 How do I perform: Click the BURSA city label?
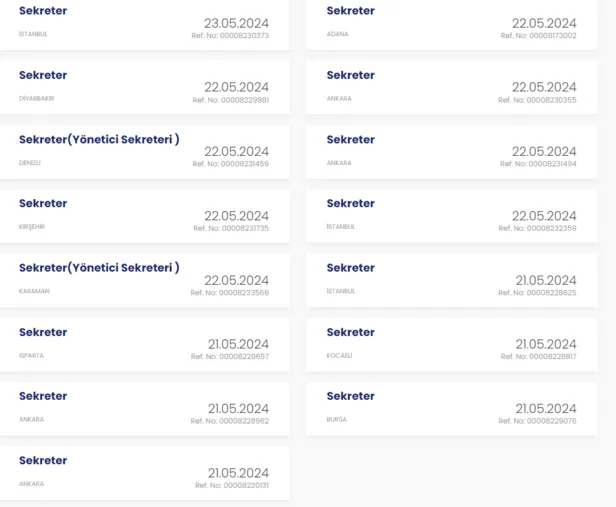coord(337,419)
